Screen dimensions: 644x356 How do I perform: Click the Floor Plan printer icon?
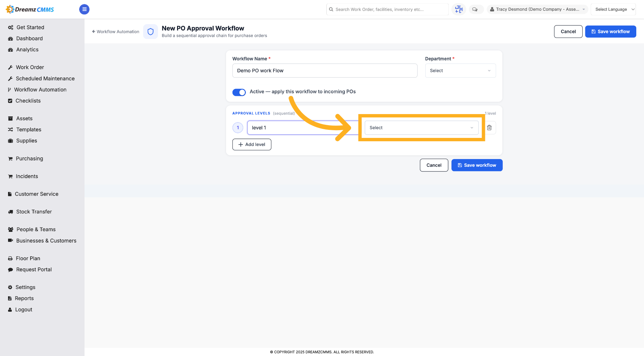[x=10, y=258]
